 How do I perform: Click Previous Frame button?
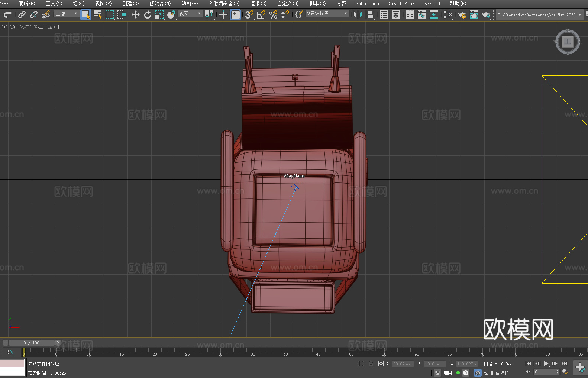pyautogui.click(x=537, y=364)
